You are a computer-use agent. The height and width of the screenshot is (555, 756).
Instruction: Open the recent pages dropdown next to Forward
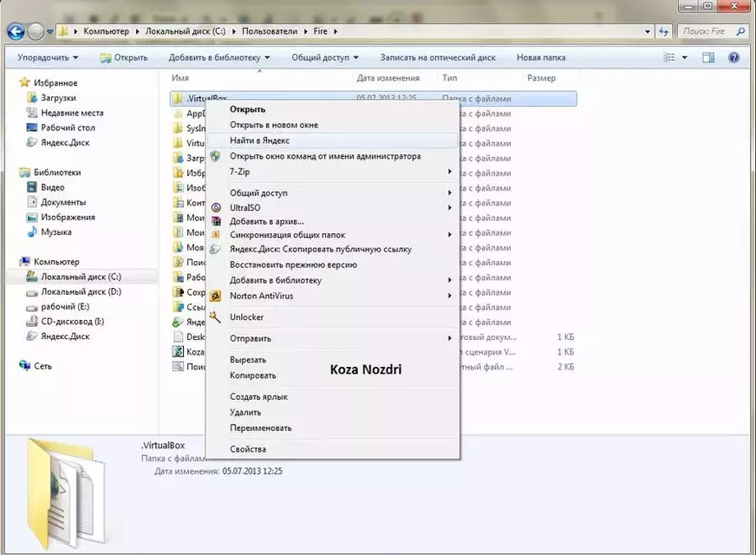[x=49, y=32]
